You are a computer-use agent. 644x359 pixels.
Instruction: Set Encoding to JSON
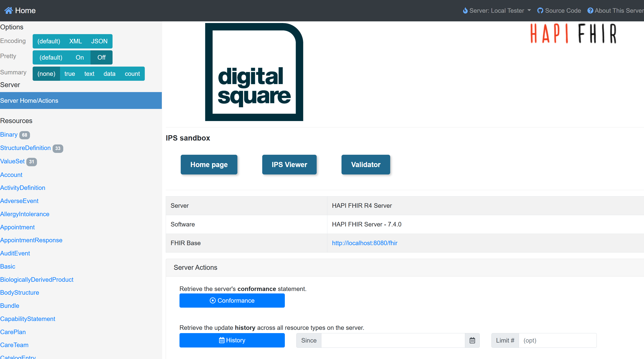click(99, 41)
